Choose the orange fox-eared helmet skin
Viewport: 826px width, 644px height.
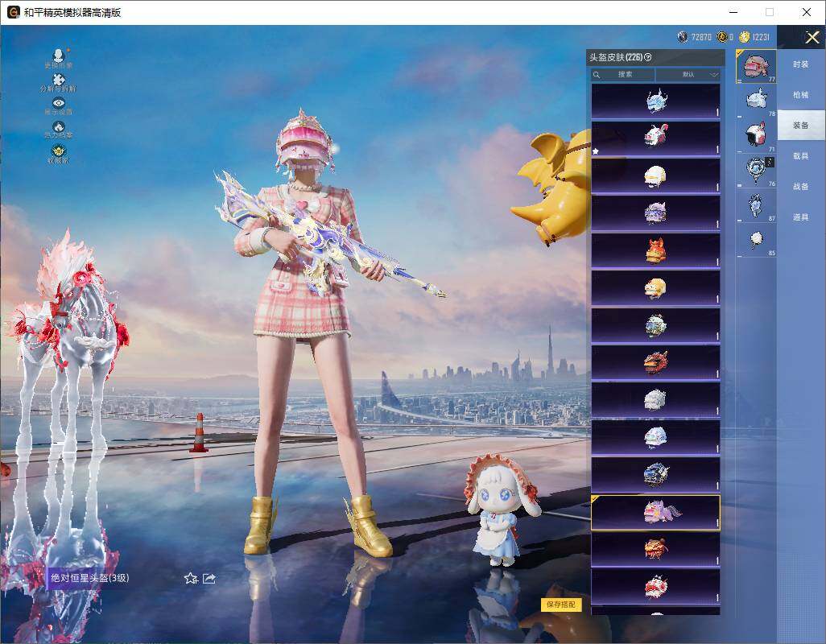[655, 250]
